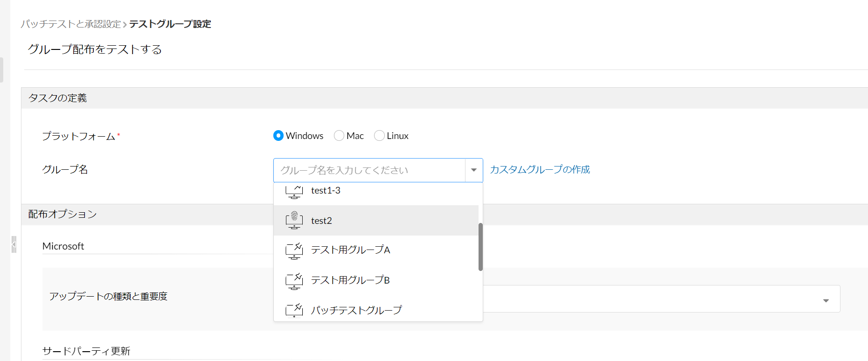The image size is (868, 361).
Task: Open the カスタムグループの作成 link
Action: [x=540, y=169]
